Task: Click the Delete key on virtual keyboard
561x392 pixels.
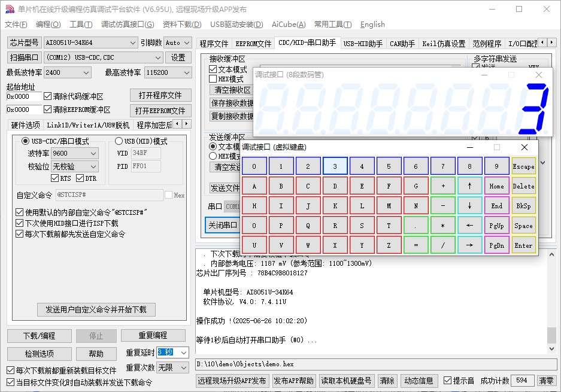Action: tap(523, 186)
